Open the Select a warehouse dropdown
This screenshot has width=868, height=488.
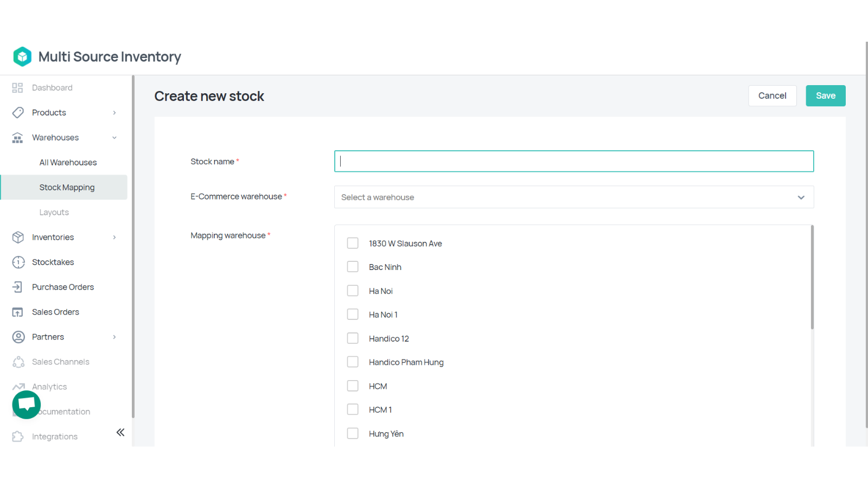[x=573, y=197]
